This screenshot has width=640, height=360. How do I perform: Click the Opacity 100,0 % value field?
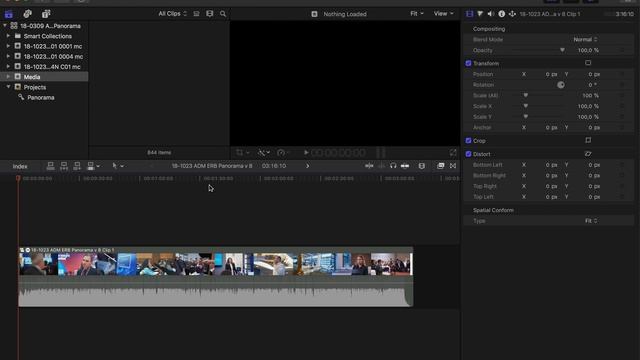[x=588, y=50]
